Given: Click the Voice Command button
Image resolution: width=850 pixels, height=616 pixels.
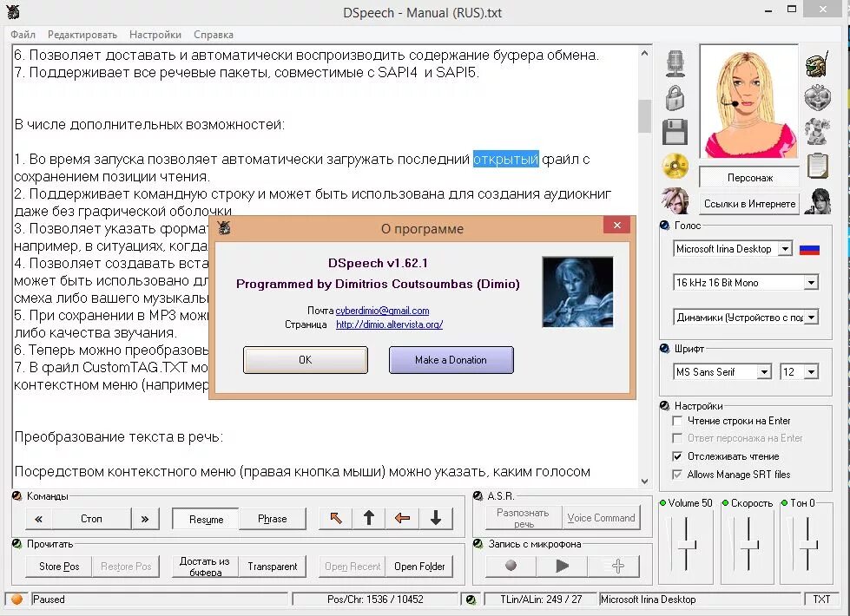Looking at the screenshot, I should pyautogui.click(x=601, y=518).
